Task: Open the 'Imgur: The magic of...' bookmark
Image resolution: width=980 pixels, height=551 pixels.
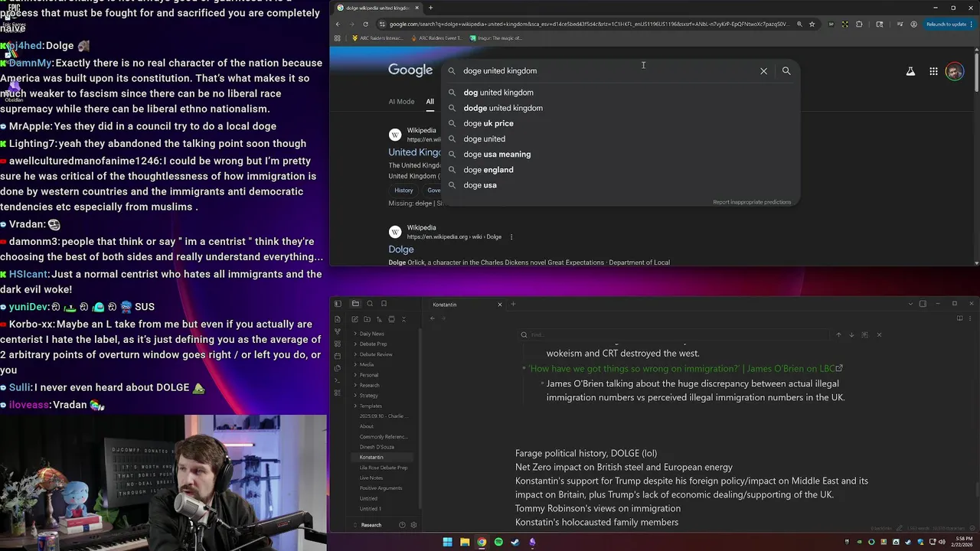Action: [x=496, y=37]
